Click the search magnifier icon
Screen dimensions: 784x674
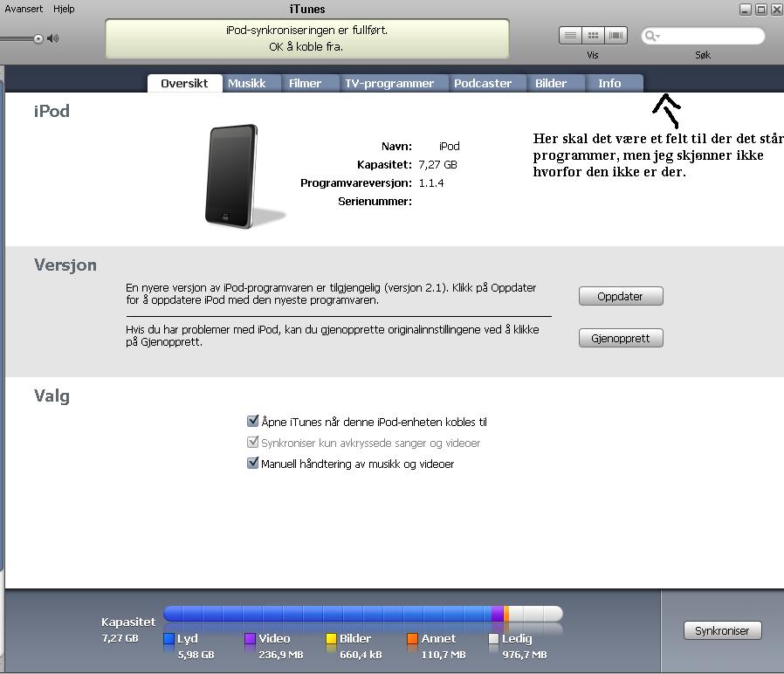pos(651,36)
